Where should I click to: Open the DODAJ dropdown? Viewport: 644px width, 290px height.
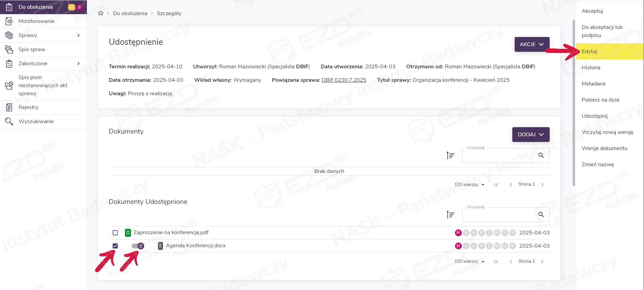(530, 135)
